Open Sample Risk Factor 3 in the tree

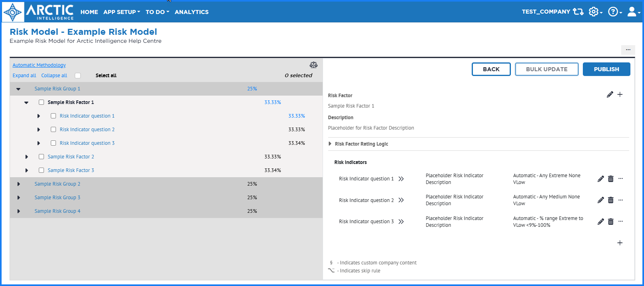tap(71, 170)
